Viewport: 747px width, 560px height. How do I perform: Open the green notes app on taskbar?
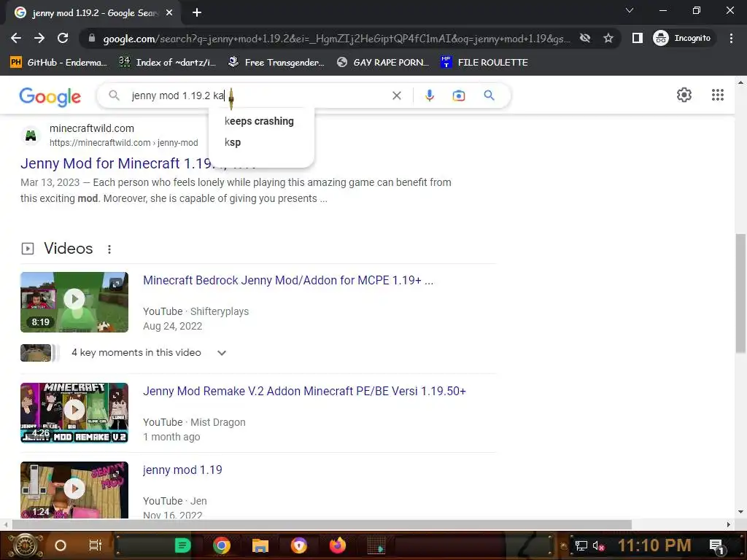click(182, 545)
